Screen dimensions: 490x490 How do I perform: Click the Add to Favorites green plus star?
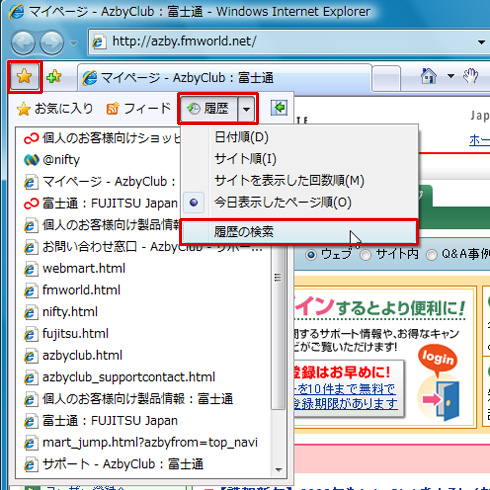[x=54, y=77]
